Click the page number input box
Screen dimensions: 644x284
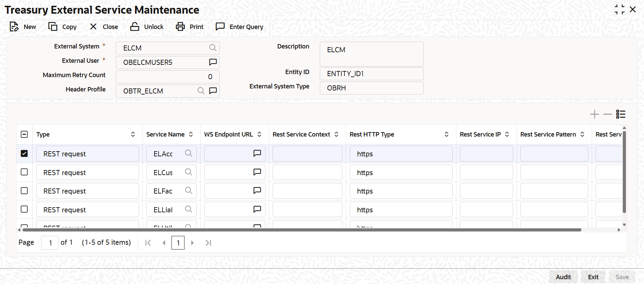(50, 243)
